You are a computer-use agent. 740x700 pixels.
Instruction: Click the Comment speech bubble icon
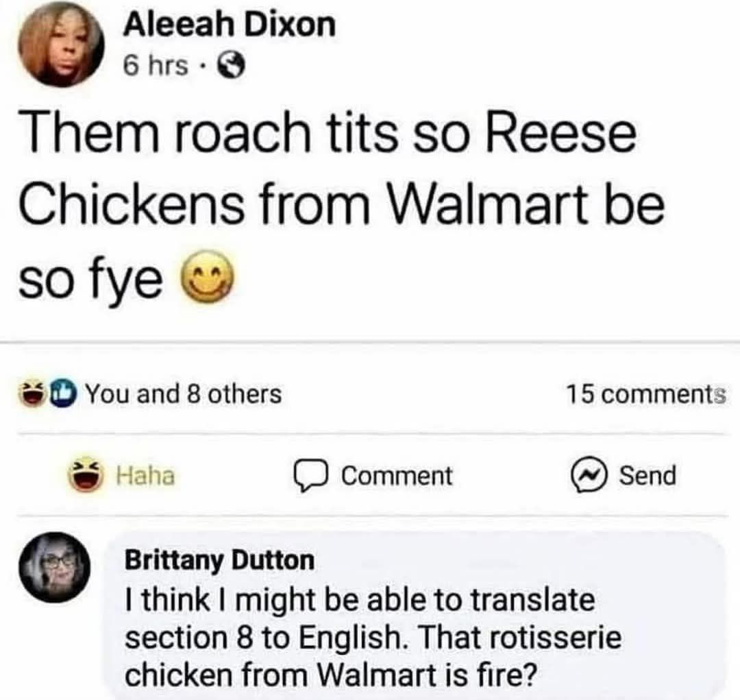tap(310, 475)
